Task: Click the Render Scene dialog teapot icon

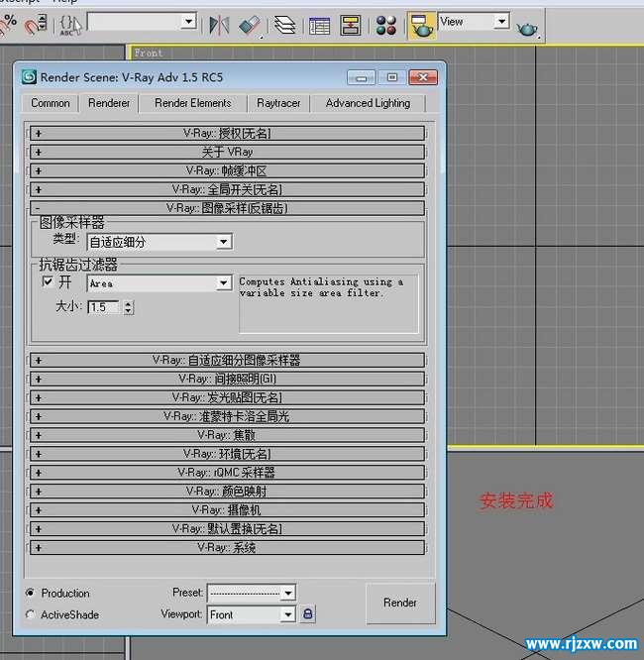Action: tap(421, 26)
